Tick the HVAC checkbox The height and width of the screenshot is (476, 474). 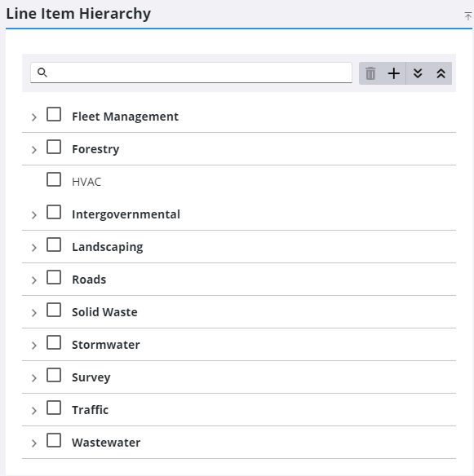pyautogui.click(x=54, y=179)
